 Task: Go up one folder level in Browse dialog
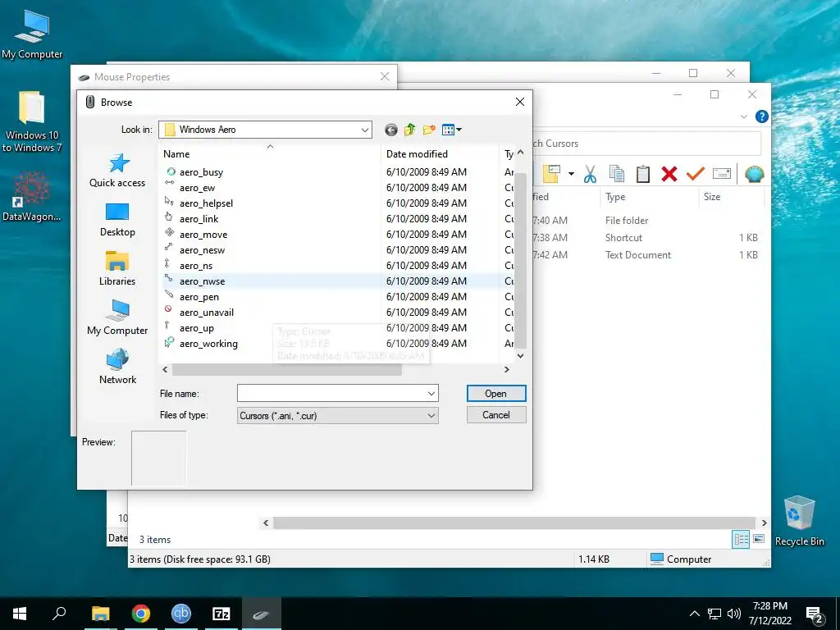410,130
